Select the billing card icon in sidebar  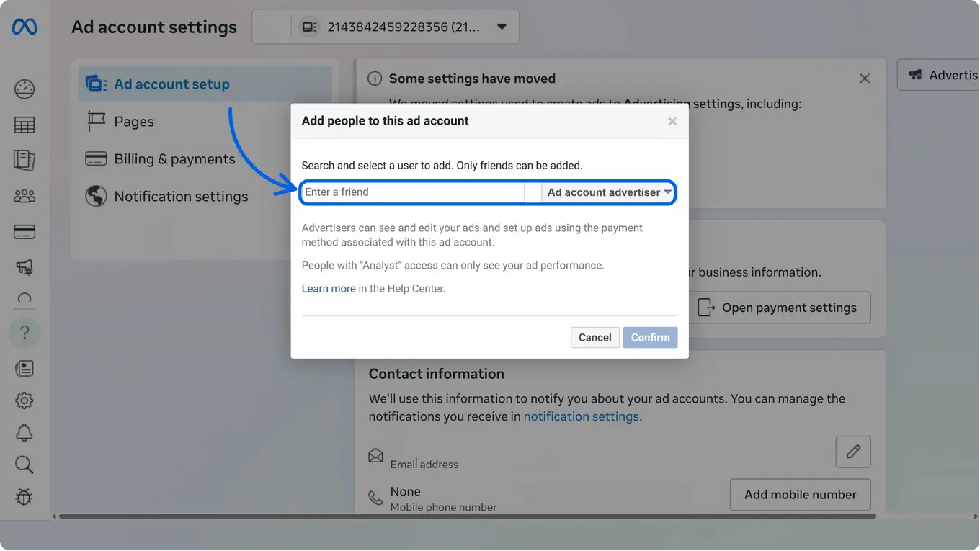click(x=24, y=231)
